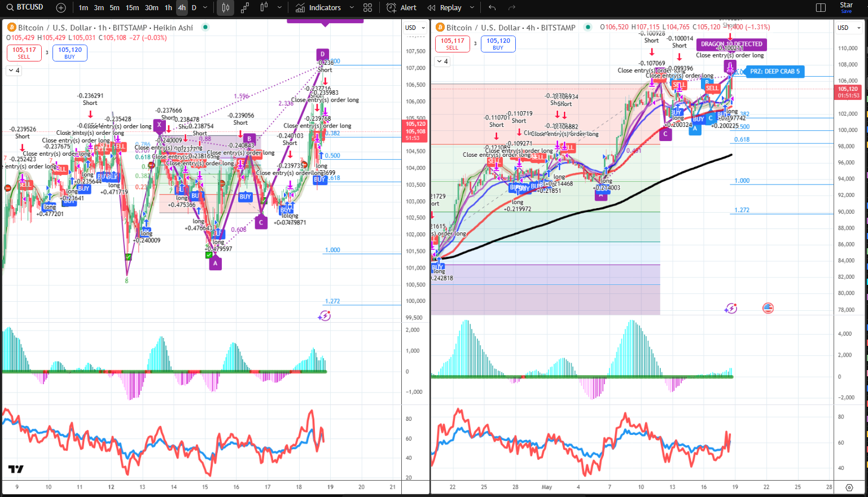Viewport: 868px width, 497px height.
Task: Open the layout setup icon
Action: point(821,8)
